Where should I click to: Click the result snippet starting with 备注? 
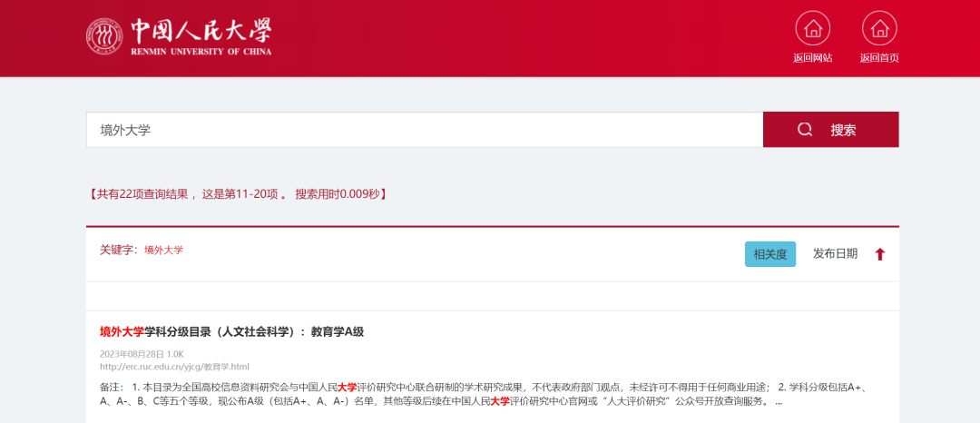(x=485, y=394)
